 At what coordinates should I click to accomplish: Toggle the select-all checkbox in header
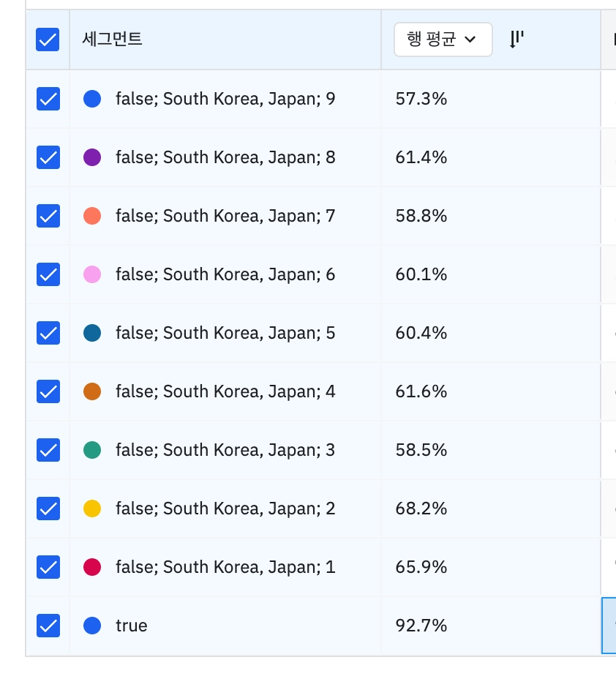(48, 40)
